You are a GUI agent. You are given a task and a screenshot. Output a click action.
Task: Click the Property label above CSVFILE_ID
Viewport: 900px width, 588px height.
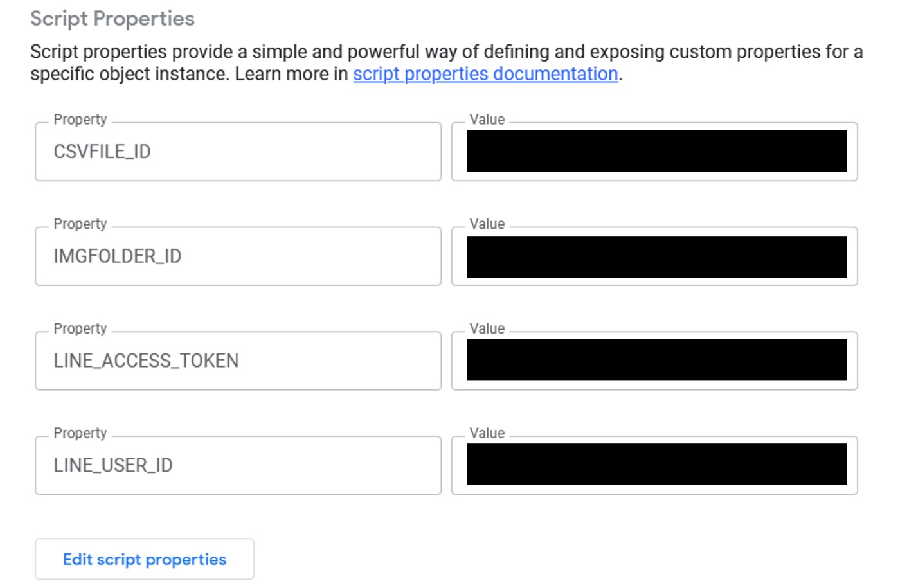coord(80,120)
